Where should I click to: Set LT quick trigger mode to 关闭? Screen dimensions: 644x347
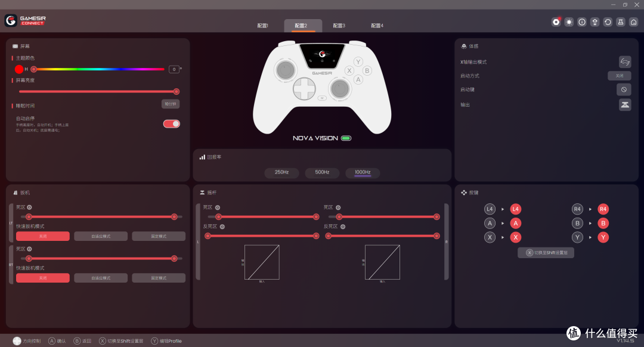[x=43, y=236]
